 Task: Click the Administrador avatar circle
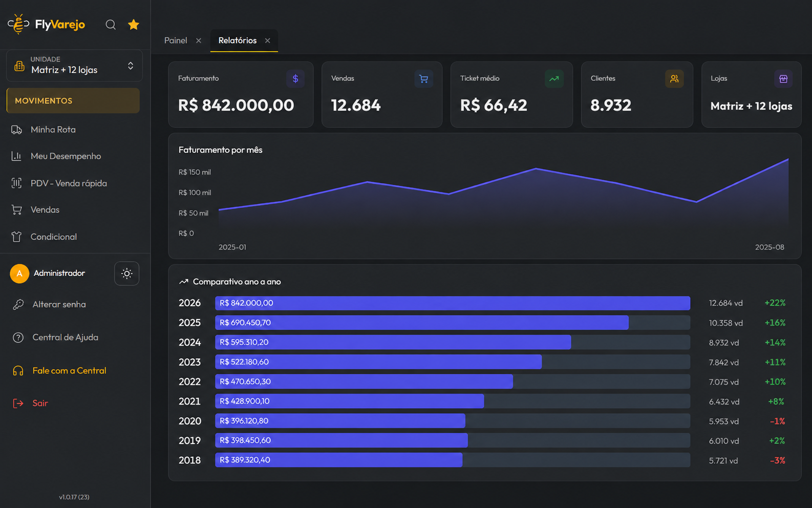(19, 273)
